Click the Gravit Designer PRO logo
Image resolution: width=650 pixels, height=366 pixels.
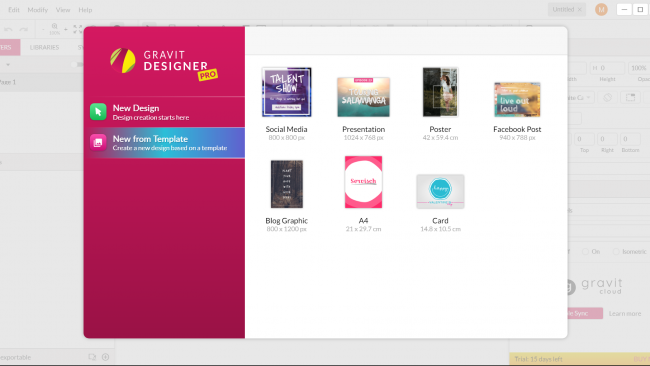[164, 63]
